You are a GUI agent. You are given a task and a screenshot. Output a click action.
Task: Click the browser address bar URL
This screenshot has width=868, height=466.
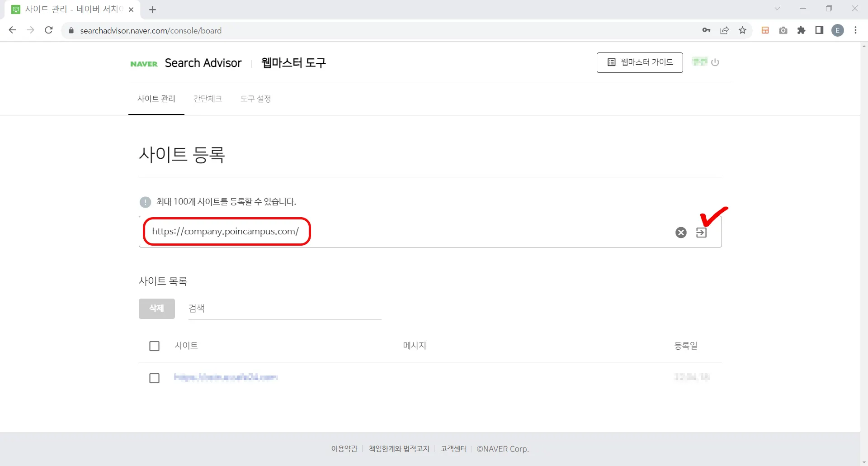(151, 31)
